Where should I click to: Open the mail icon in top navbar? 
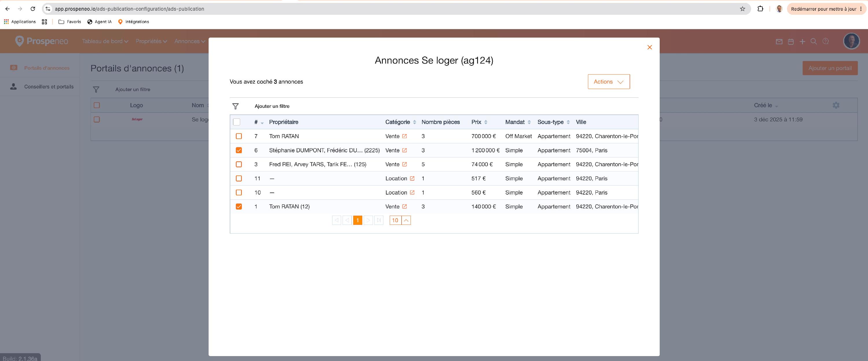779,41
